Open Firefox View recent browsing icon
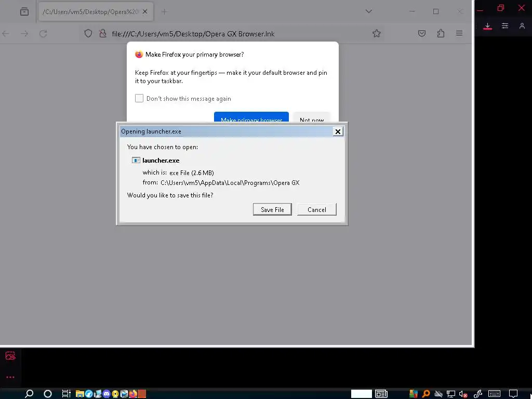This screenshot has height=399, width=532. pyautogui.click(x=24, y=11)
